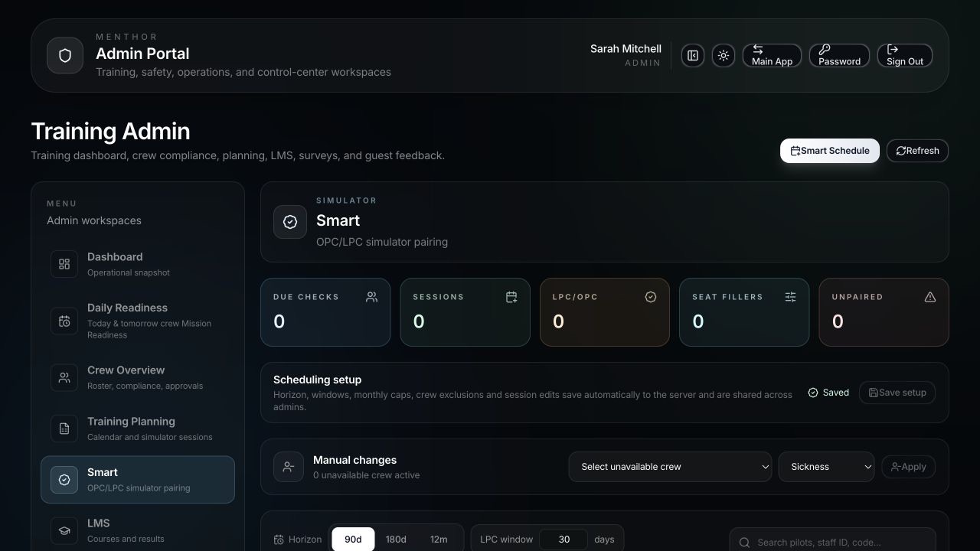Screen dimensions: 980x551
Task: Click the Sessions calendar-plus icon
Action: [511, 297]
